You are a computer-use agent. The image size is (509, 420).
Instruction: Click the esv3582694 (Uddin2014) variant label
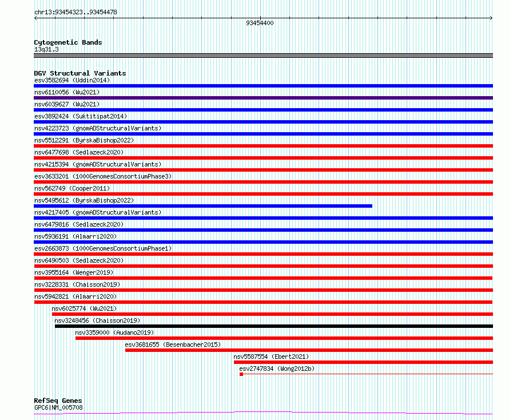pos(72,80)
